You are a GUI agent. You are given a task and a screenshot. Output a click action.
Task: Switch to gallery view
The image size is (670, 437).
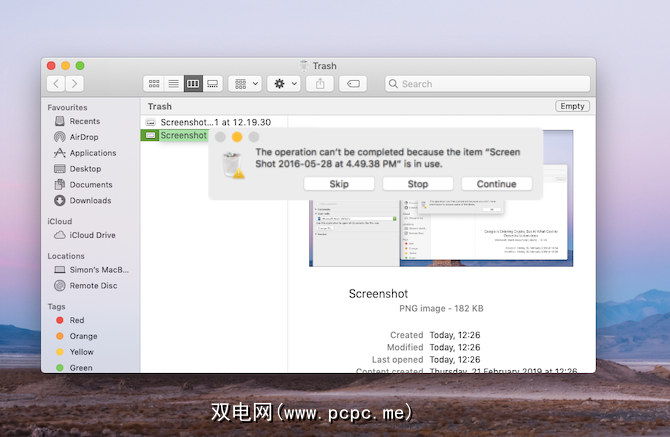coord(212,84)
